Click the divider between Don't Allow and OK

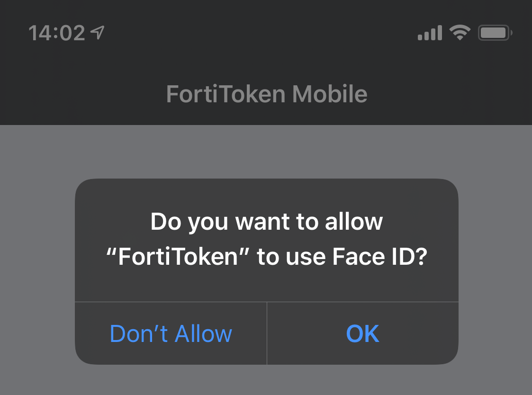[266, 333]
